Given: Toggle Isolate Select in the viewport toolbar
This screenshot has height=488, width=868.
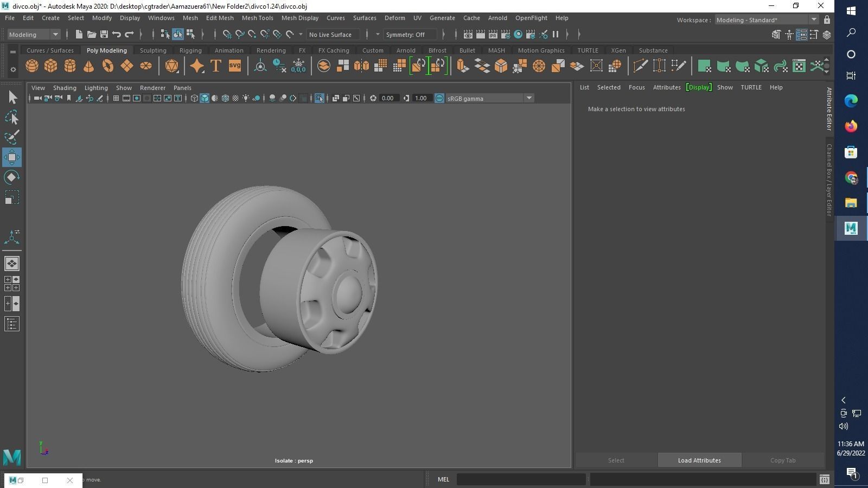Looking at the screenshot, I should tap(319, 98).
